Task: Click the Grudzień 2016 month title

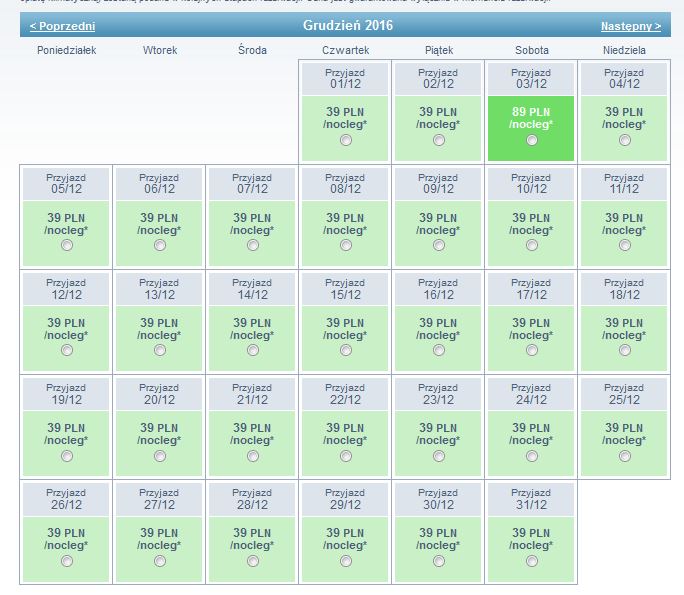Action: (348, 25)
